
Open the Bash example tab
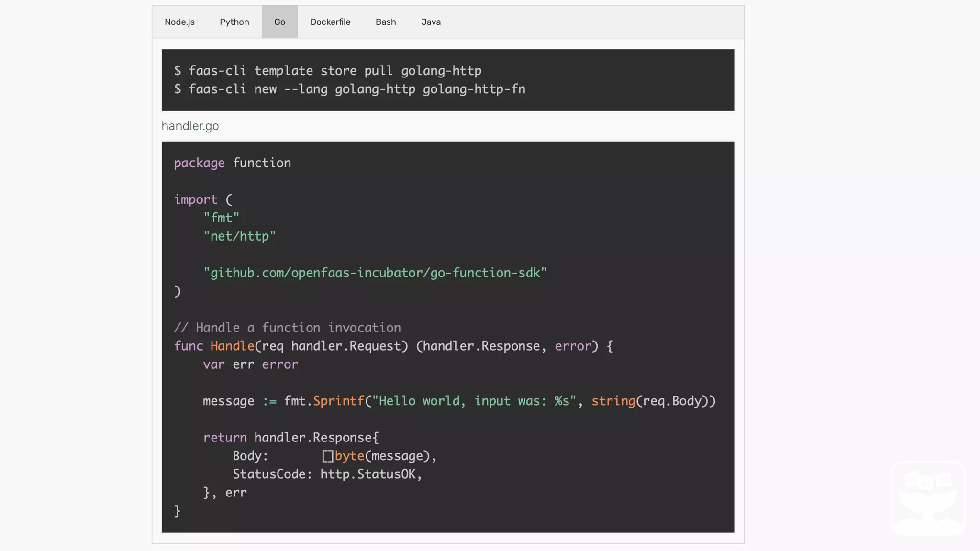[x=385, y=22]
